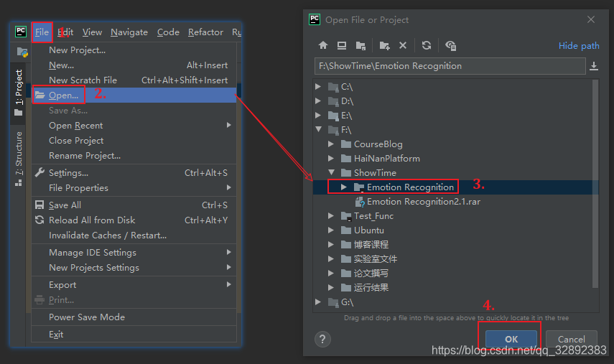Select Exit menu entry

(x=134, y=335)
